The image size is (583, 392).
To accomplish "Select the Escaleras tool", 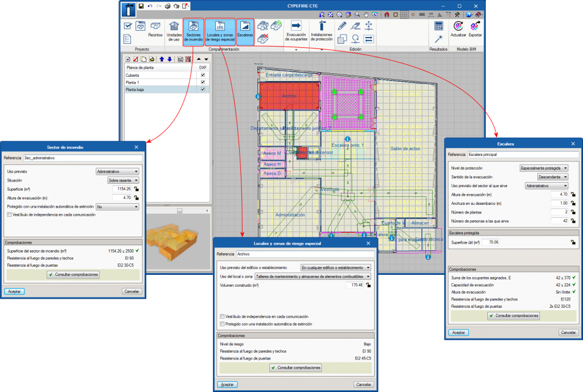I will [245, 32].
